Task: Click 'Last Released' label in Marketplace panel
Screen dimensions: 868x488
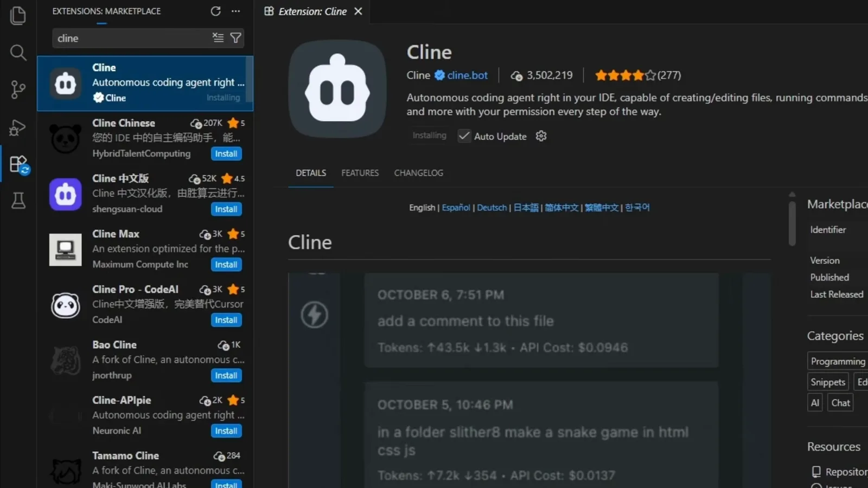Action: point(837,294)
